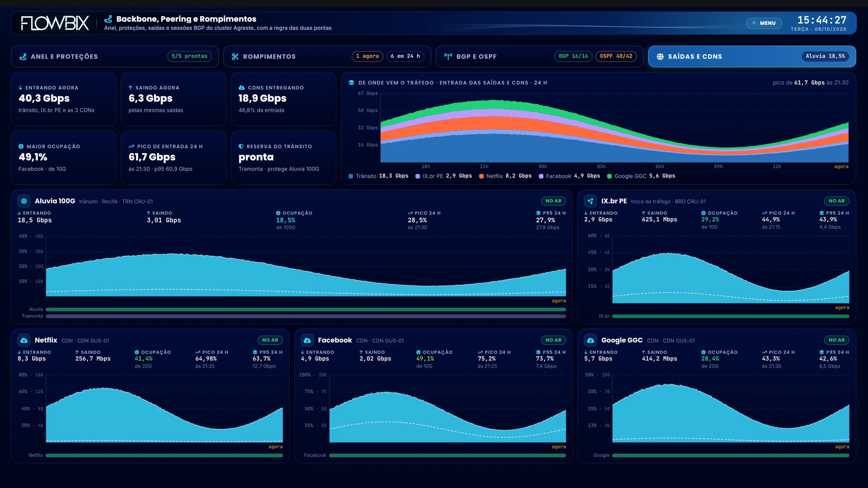Click the '40,3 Gbps' entrando agora value
This screenshot has height=488, width=868.
click(x=44, y=98)
